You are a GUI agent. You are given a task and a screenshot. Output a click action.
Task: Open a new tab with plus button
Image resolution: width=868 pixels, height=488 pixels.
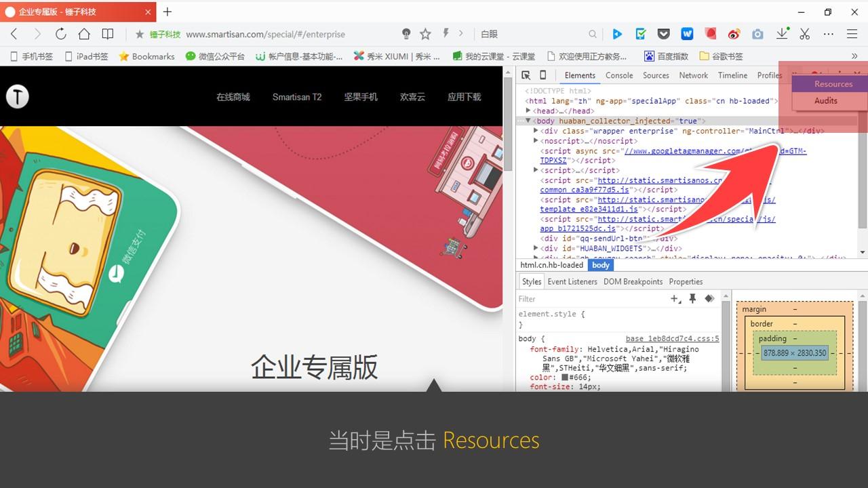(167, 12)
